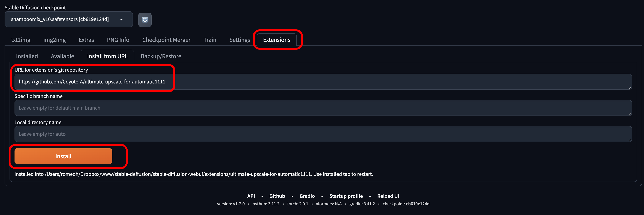This screenshot has height=215, width=644.
Task: Select the Extensions tab
Action: click(277, 40)
